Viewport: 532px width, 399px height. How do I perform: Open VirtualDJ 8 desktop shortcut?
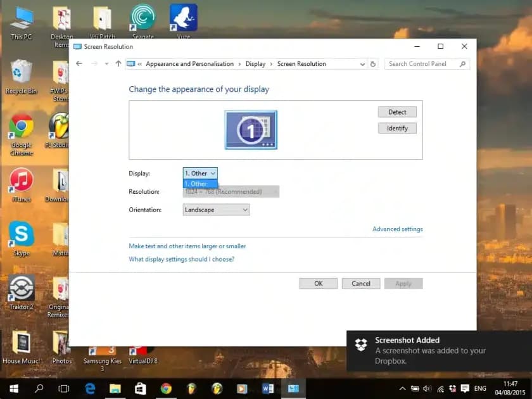pyautogui.click(x=143, y=355)
